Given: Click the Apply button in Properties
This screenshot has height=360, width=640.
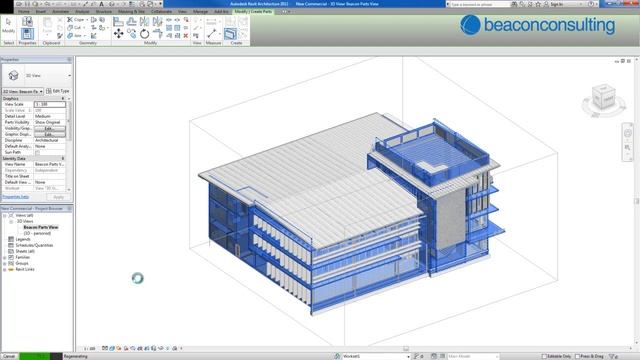Looking at the screenshot, I should (58, 197).
